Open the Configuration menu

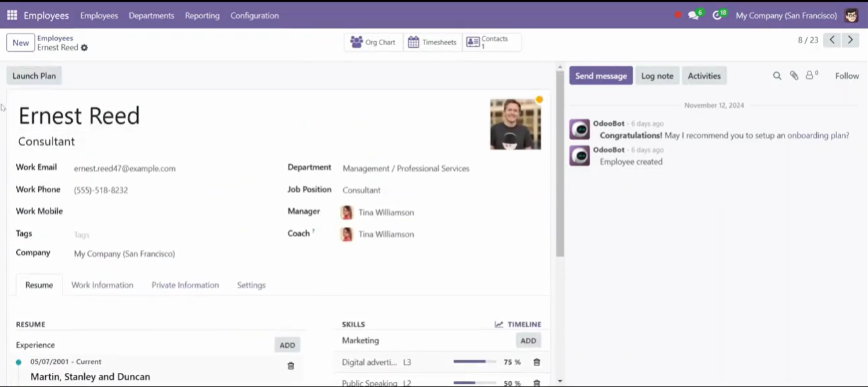(254, 15)
